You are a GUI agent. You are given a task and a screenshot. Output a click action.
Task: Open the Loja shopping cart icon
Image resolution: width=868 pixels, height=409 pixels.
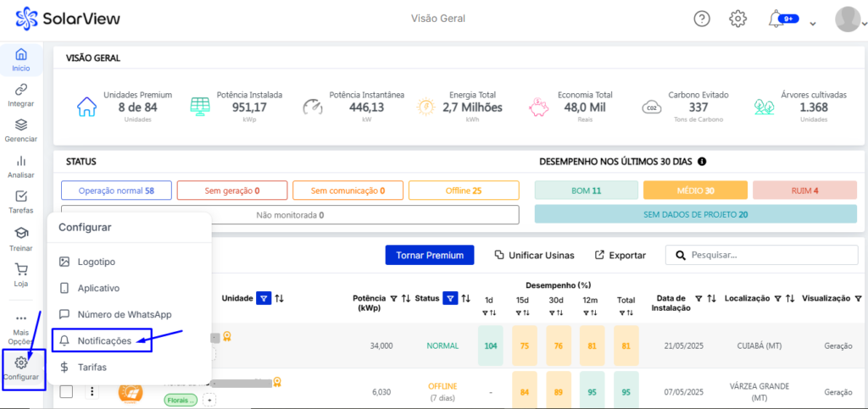point(21,274)
